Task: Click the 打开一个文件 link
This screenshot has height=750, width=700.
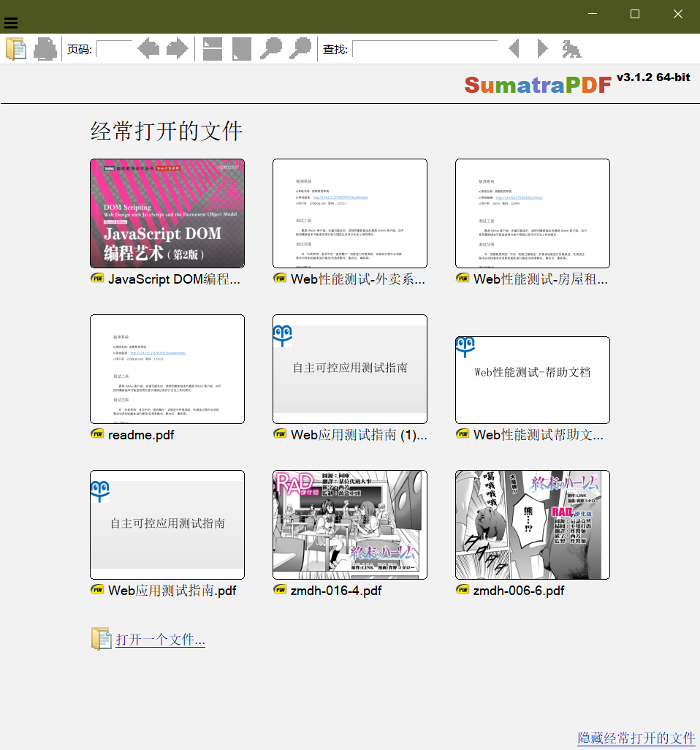Action: coord(161,640)
